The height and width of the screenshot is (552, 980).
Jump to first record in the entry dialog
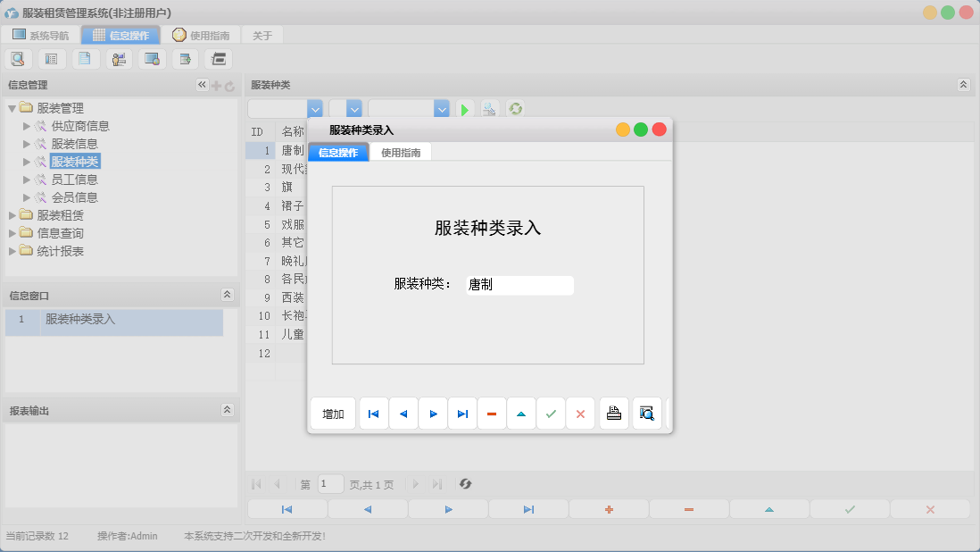(374, 414)
